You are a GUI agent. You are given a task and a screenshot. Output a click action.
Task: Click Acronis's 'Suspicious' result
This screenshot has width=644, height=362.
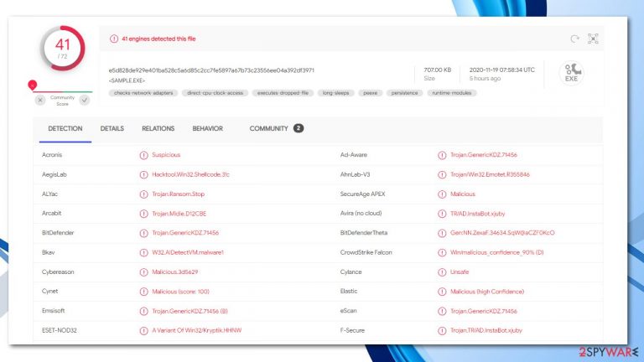pos(166,155)
